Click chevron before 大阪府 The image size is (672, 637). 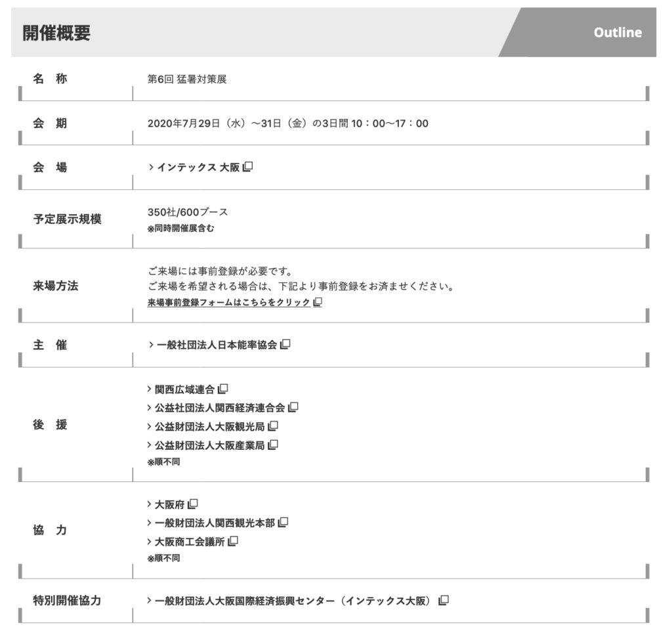click(x=149, y=505)
